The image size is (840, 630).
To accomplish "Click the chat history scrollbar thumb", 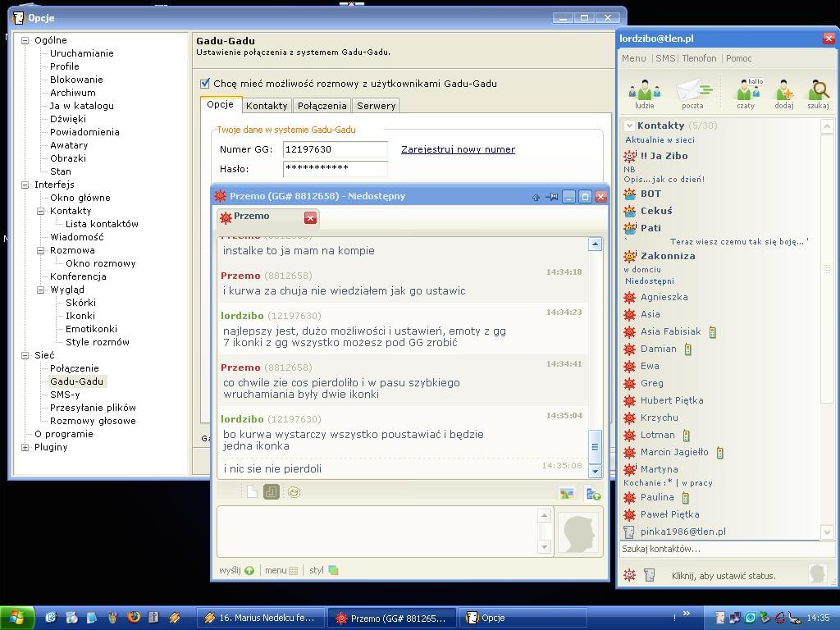I will click(x=596, y=446).
